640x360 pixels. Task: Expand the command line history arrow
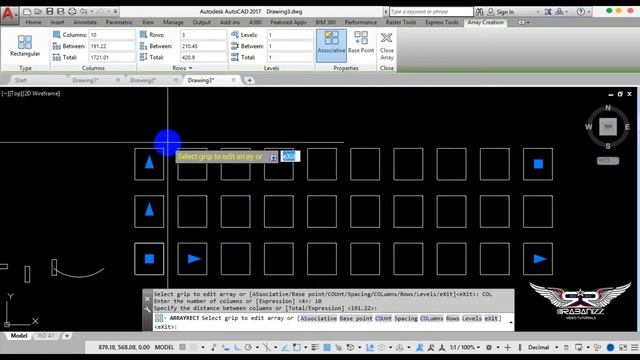(x=510, y=322)
